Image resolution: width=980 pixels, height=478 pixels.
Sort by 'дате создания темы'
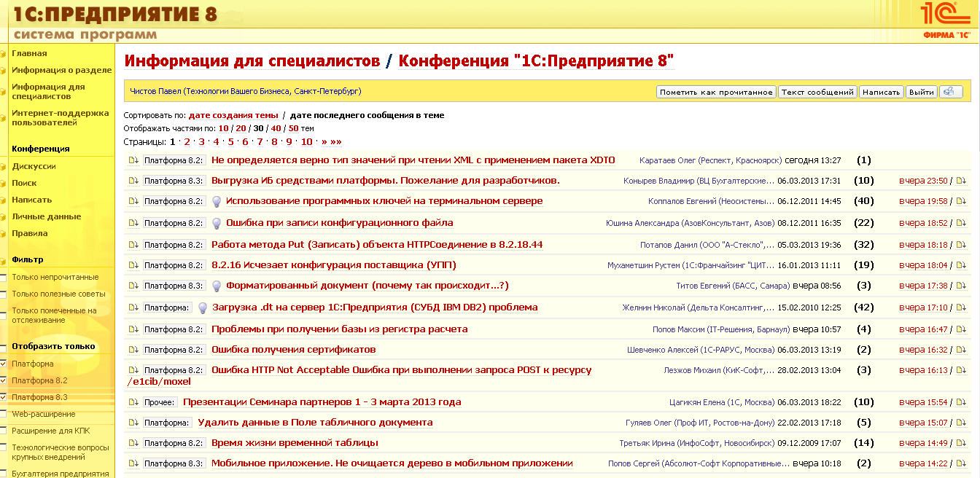(x=233, y=115)
